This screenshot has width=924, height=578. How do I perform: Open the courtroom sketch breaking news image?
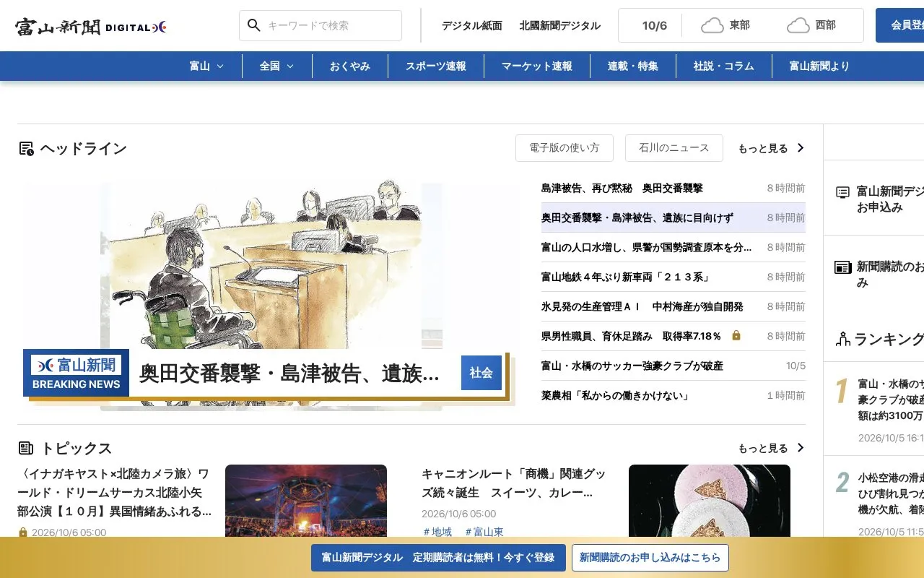271,296
